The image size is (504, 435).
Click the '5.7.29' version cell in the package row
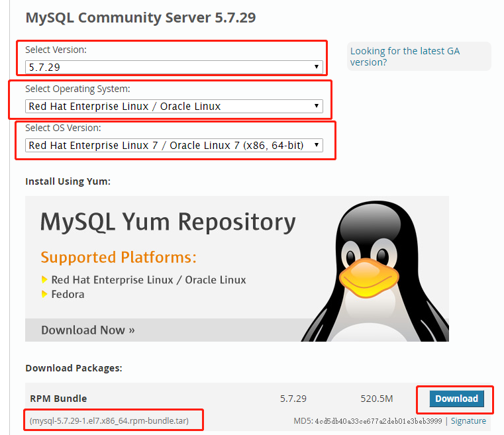293,399
